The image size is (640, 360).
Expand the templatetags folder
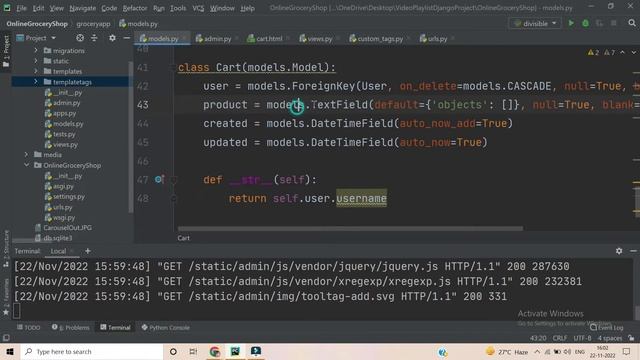tap(36, 82)
